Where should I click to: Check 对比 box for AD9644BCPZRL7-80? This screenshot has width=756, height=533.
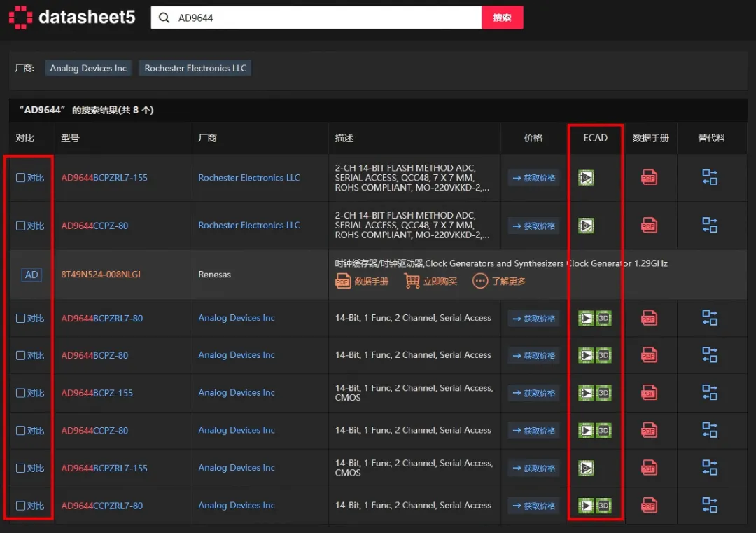pyautogui.click(x=20, y=319)
